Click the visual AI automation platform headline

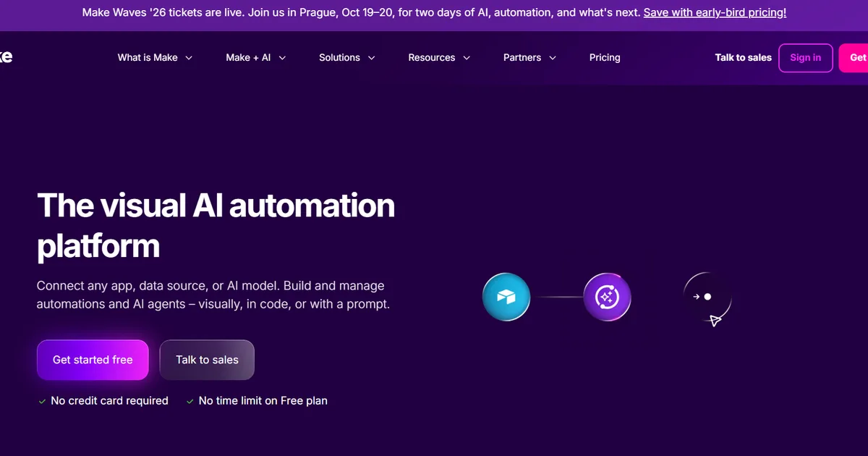coord(216,225)
